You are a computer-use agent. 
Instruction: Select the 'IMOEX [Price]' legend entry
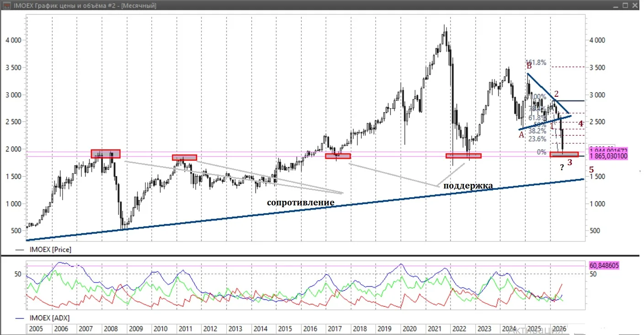44,250
